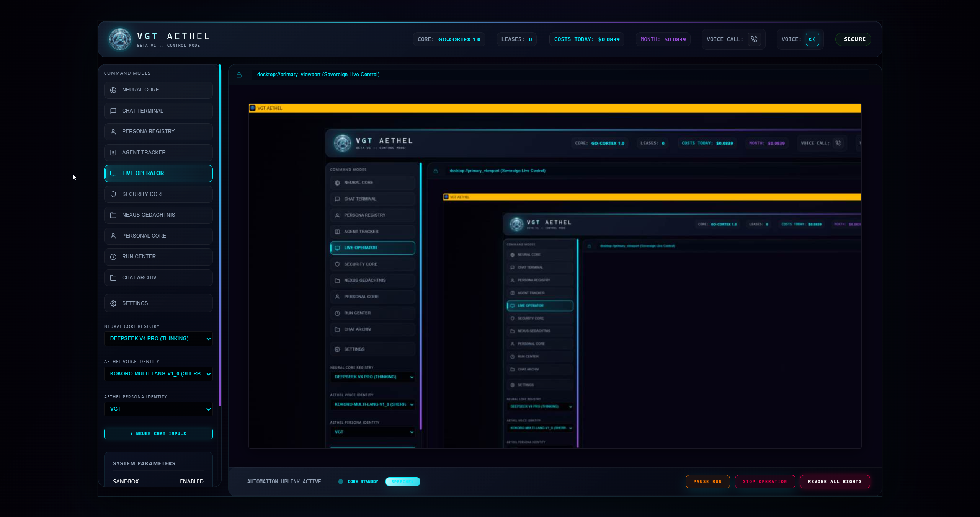
Task: Open the Neural Core Registry dropdown
Action: pyautogui.click(x=158, y=339)
